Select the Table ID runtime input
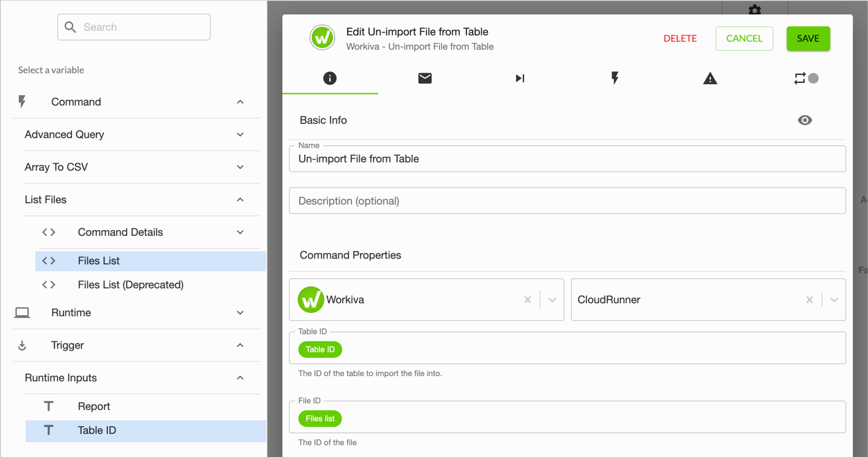The height and width of the screenshot is (457, 868). point(145,431)
